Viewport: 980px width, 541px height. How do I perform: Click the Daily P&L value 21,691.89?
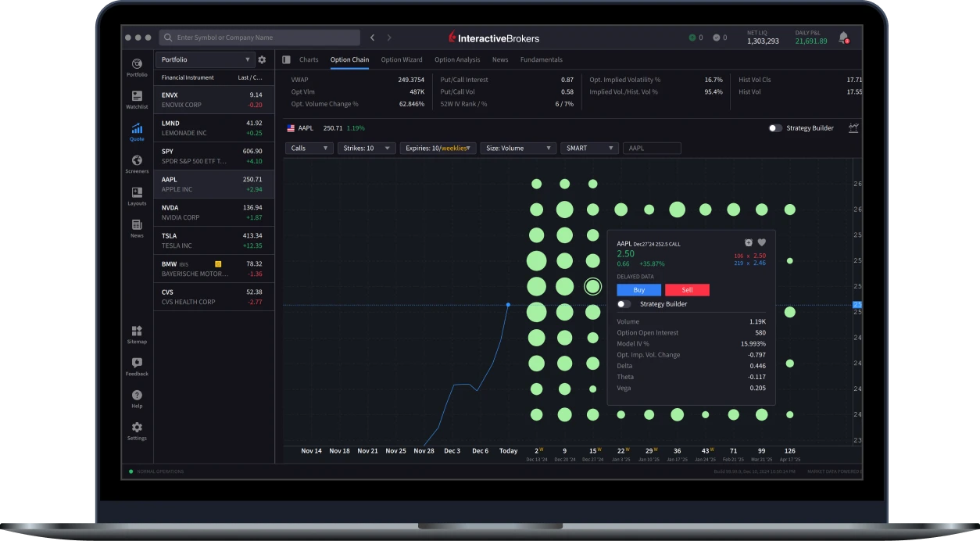(x=811, y=41)
